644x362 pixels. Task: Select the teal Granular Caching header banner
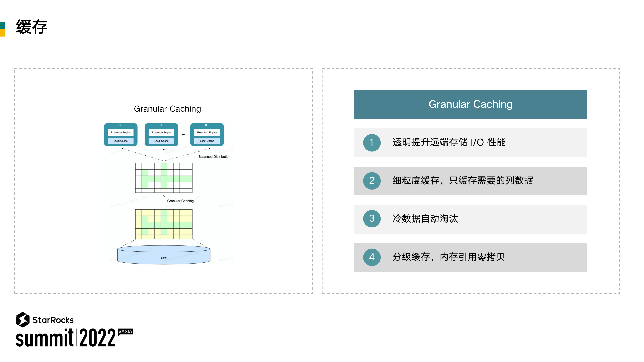click(x=470, y=104)
